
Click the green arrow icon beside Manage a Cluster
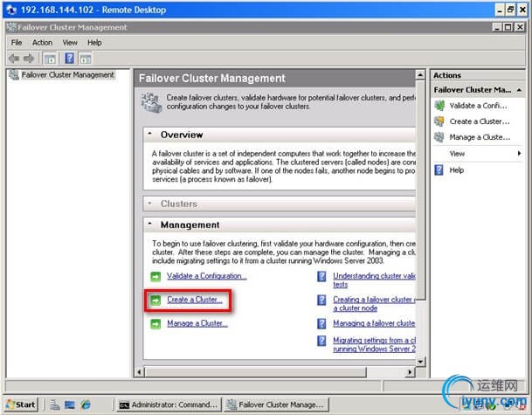point(155,324)
